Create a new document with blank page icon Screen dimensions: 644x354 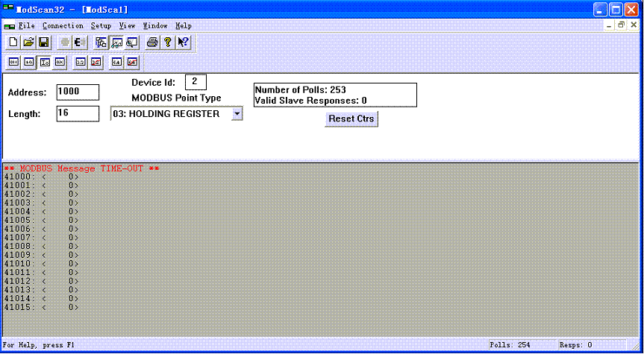(13, 42)
